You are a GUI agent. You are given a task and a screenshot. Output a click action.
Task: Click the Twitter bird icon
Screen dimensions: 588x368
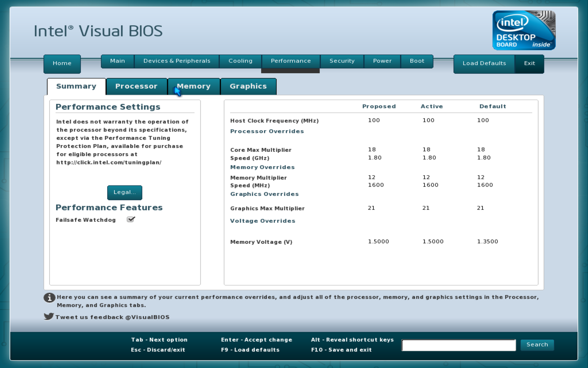[49, 316]
